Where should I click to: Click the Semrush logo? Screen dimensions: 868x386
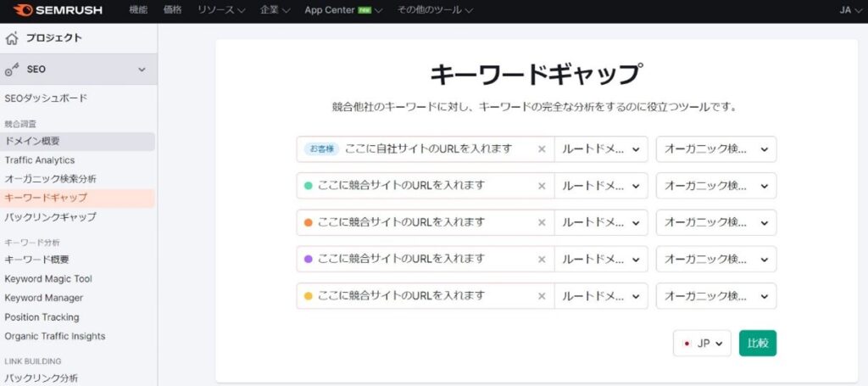click(x=59, y=10)
